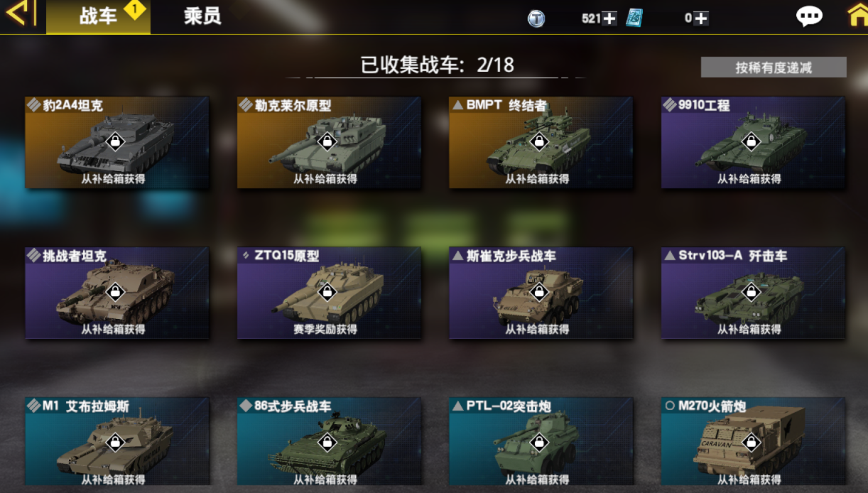This screenshot has width=868, height=493.
Task: Go to home via house icon
Action: click(x=858, y=16)
